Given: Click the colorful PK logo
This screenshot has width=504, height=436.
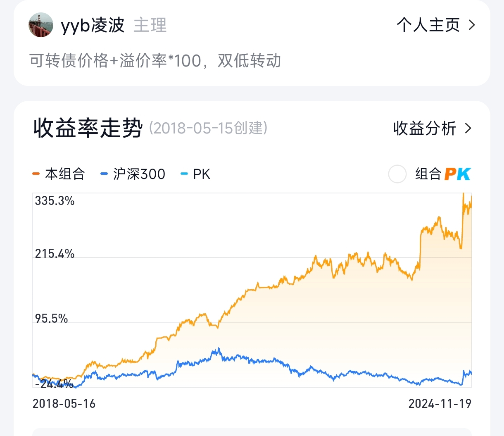Looking at the screenshot, I should pyautogui.click(x=457, y=174).
